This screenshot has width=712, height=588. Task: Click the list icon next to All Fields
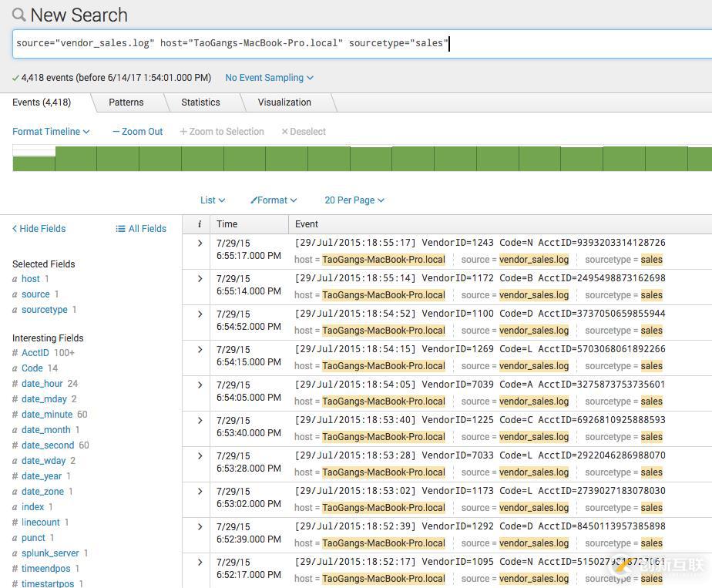pos(120,228)
